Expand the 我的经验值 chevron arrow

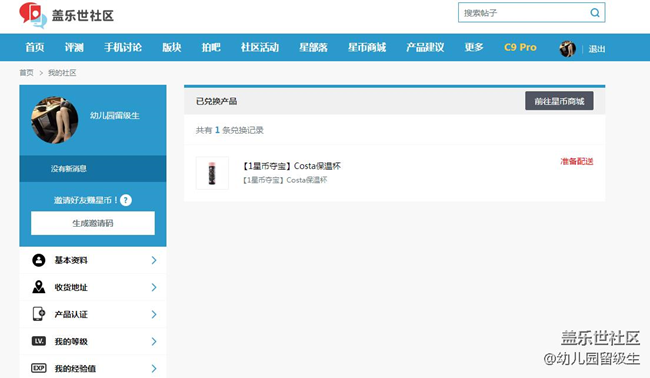tap(154, 368)
